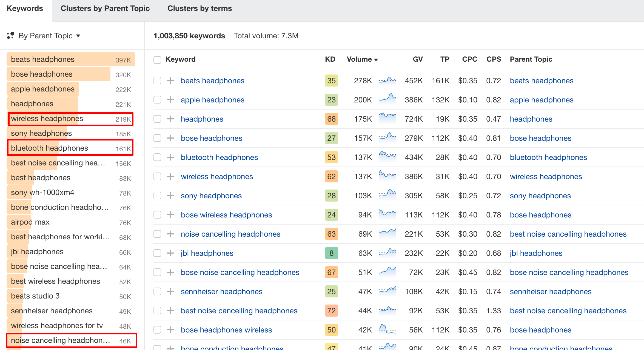Click the parent topic cluster dots icon
644x350 pixels.
tap(11, 36)
